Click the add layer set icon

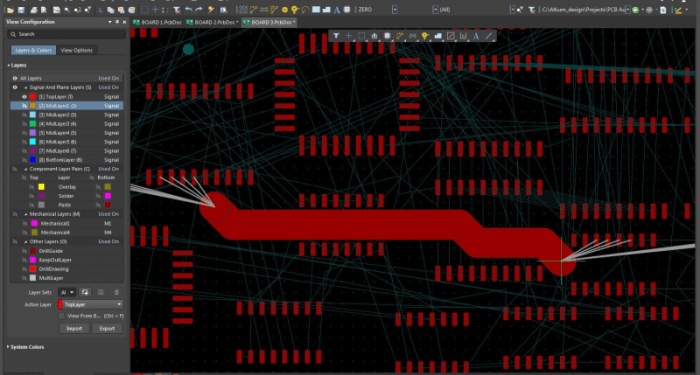click(x=85, y=292)
